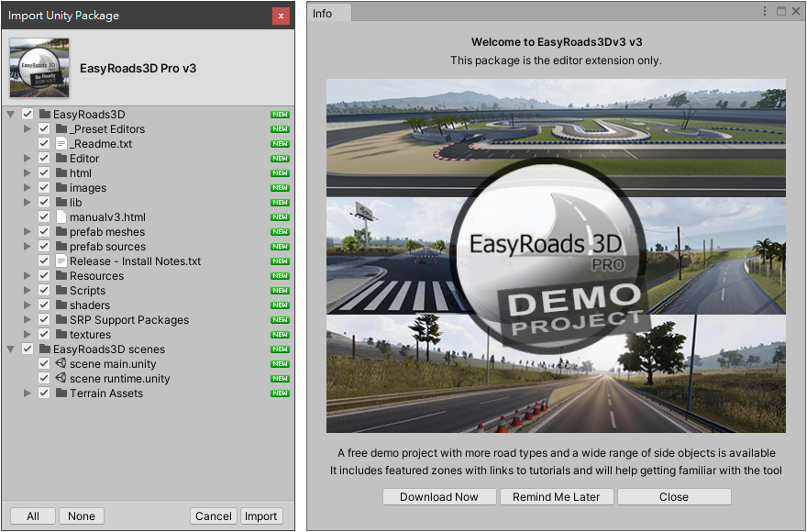Expand the _Preset Editors folder

(x=28, y=129)
